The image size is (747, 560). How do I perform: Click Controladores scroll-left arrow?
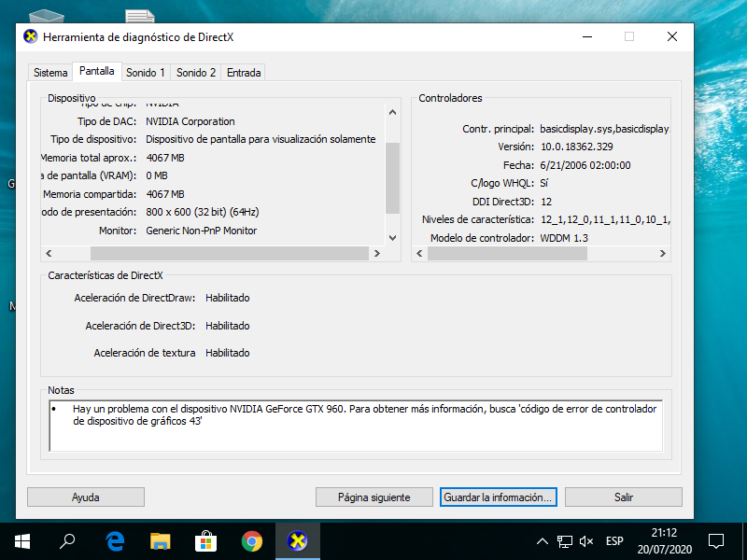click(419, 253)
